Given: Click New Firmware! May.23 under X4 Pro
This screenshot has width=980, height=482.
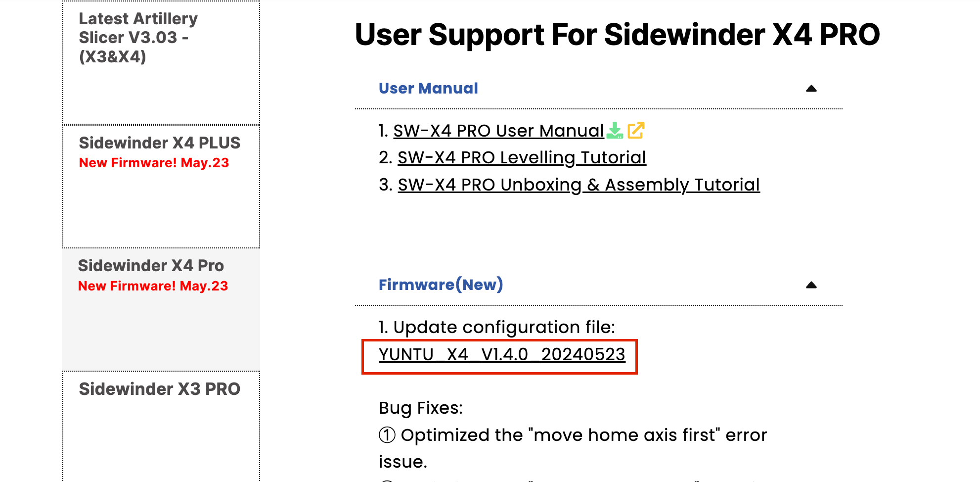Looking at the screenshot, I should [153, 287].
